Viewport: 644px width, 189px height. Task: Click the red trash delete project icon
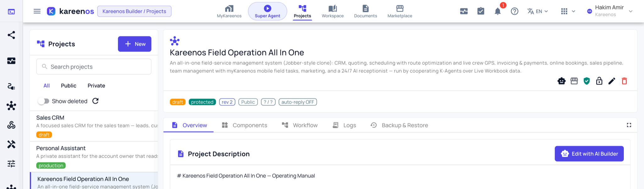pyautogui.click(x=625, y=81)
